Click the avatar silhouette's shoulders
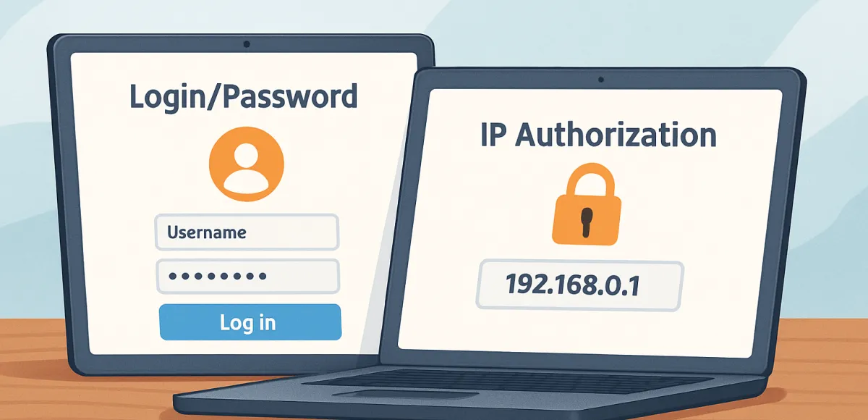This screenshot has width=868, height=420. (247, 187)
